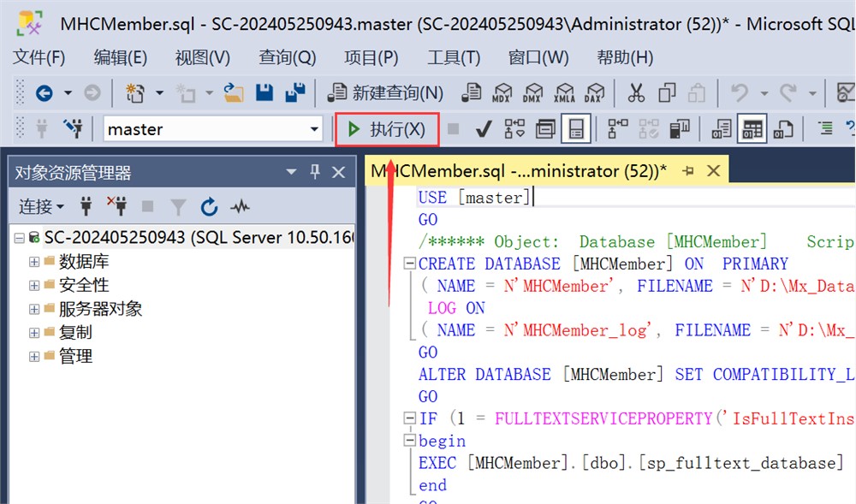Click Disconnect icon in Object Explorer
856x504 pixels.
(x=116, y=206)
